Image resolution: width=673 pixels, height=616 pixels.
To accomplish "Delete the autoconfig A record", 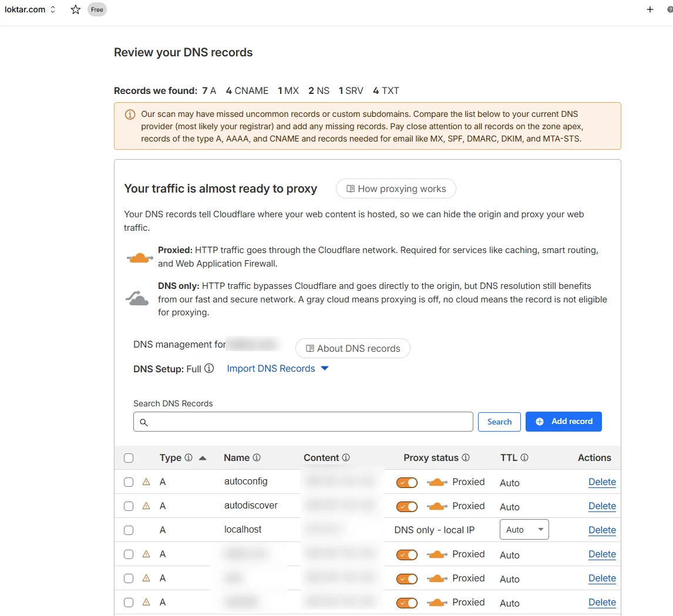I will [x=602, y=482].
